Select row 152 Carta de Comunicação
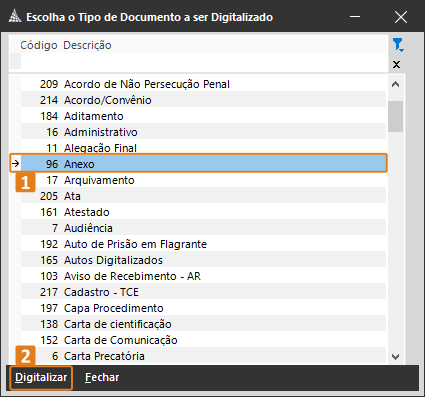Image resolution: width=425 pixels, height=397 pixels. point(203,340)
